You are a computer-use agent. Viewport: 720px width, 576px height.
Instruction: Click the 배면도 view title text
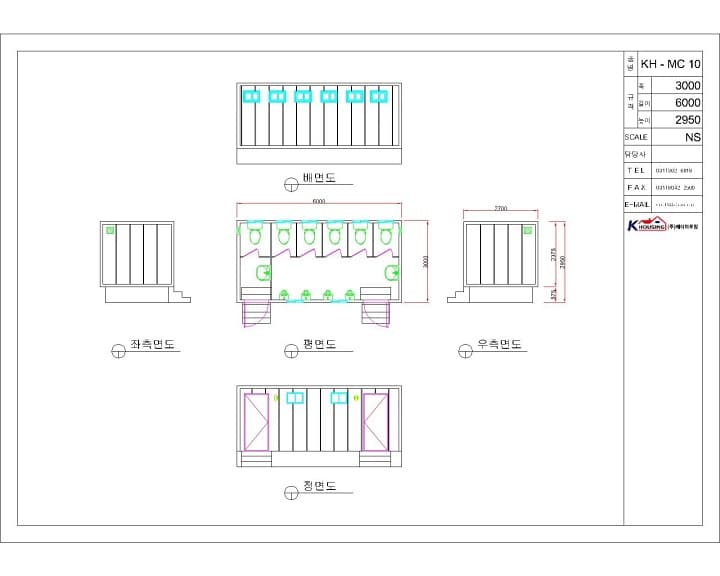click(x=319, y=177)
